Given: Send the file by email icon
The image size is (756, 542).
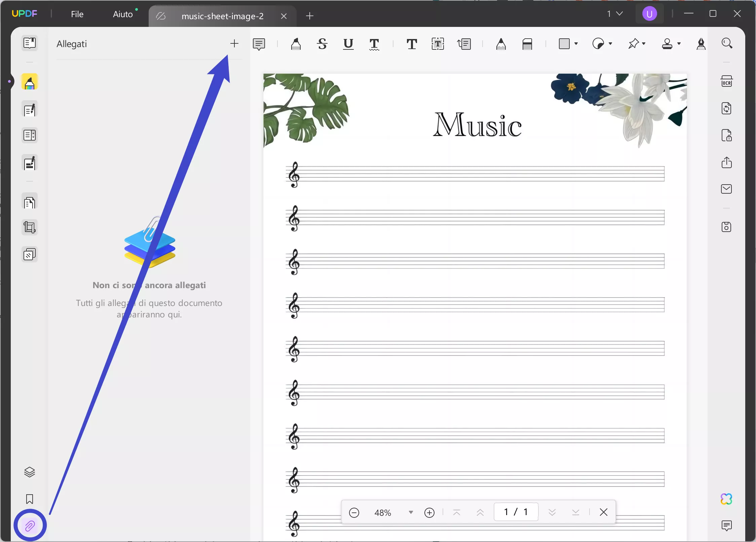Looking at the screenshot, I should 727,189.
